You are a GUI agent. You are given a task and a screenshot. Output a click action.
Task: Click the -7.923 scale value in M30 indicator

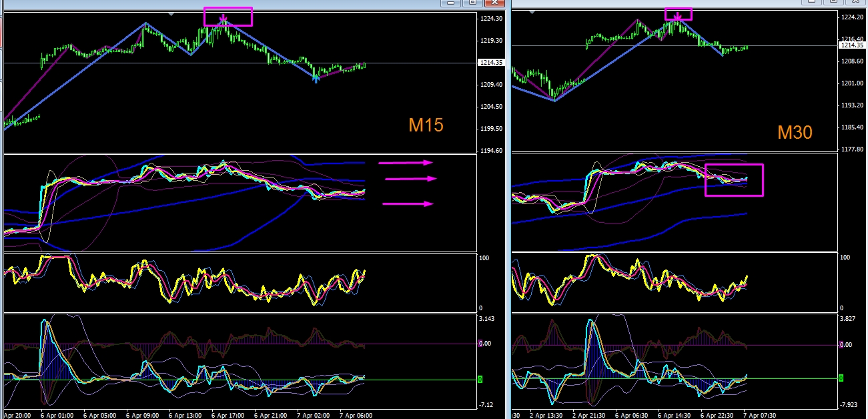(x=850, y=404)
